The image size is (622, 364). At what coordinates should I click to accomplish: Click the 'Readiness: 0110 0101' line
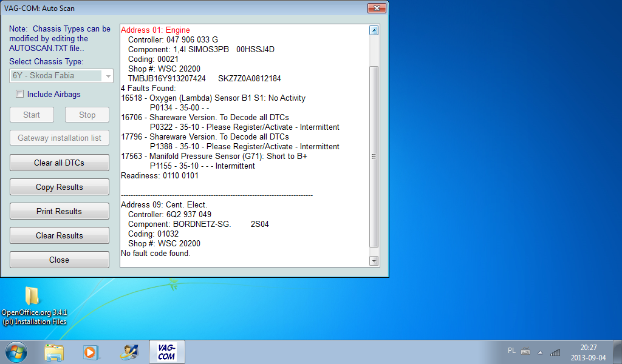point(160,175)
